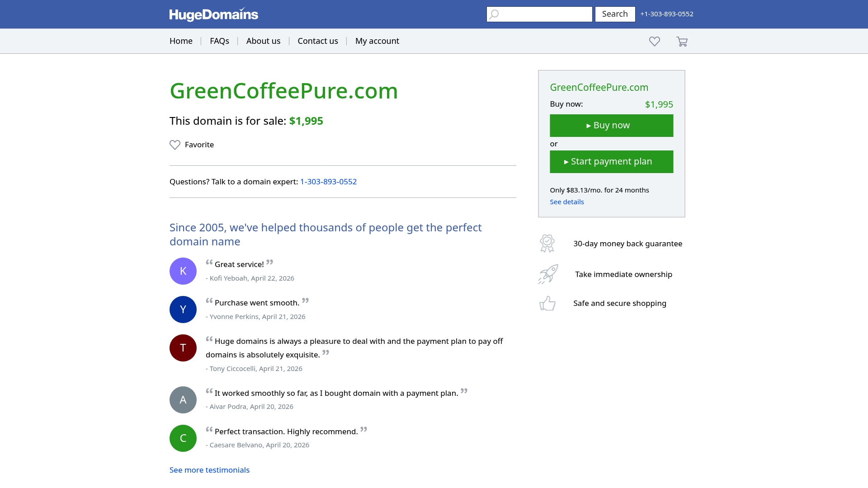Open the About us page
The image size is (868, 488).
coord(263,41)
